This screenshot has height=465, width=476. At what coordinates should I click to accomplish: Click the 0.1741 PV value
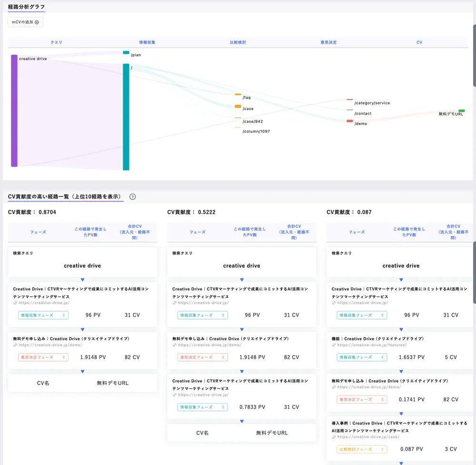(x=412, y=399)
